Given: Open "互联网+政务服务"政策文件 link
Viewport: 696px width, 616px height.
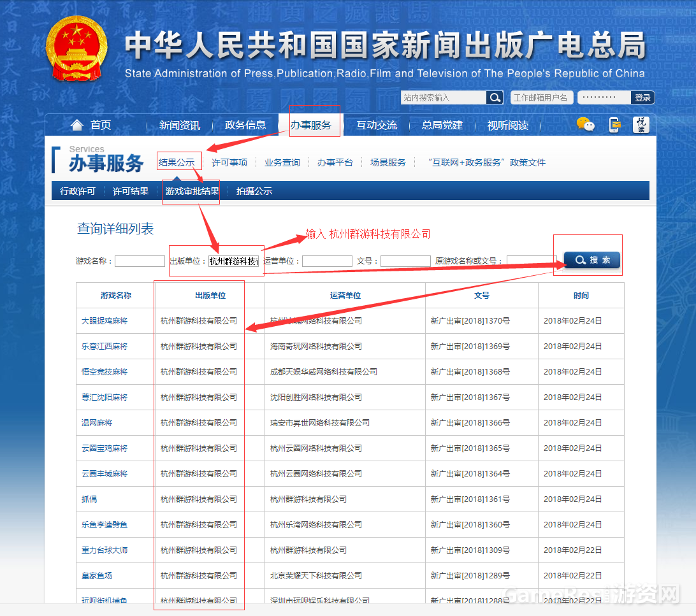Looking at the screenshot, I should [486, 162].
